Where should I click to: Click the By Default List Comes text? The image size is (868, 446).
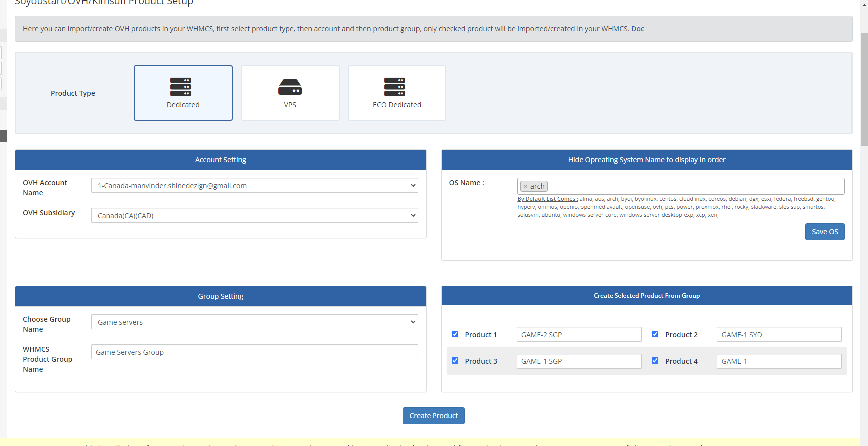548,199
